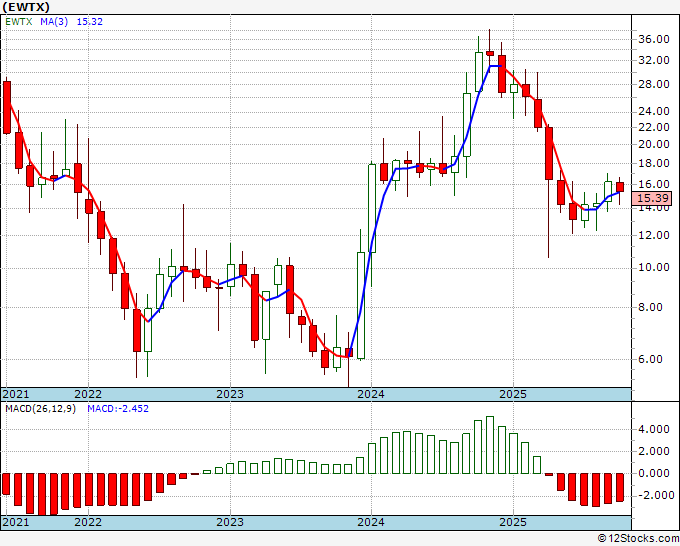Screen dimensions: 680x546
Task: Click the 36.00 price axis label
Action: pos(654,39)
